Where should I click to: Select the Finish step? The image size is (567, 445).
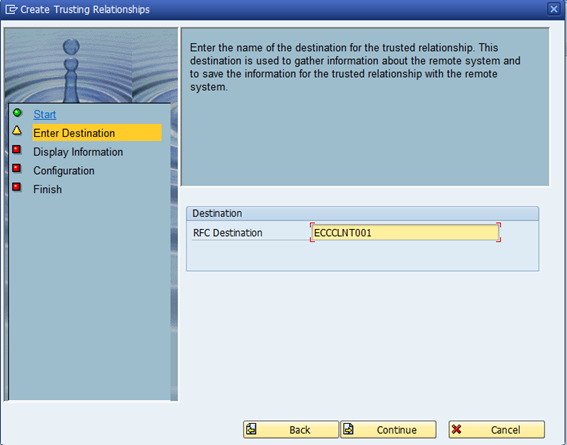[47, 189]
